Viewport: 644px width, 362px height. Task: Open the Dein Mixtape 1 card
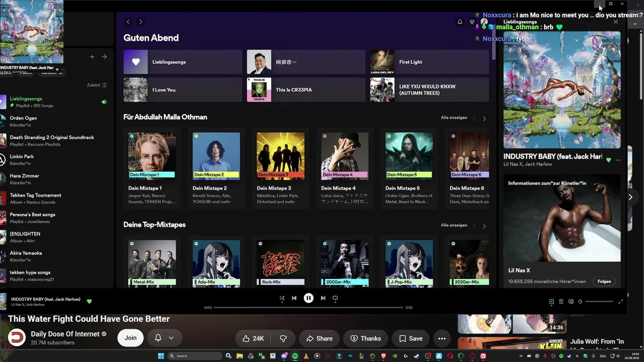click(152, 168)
